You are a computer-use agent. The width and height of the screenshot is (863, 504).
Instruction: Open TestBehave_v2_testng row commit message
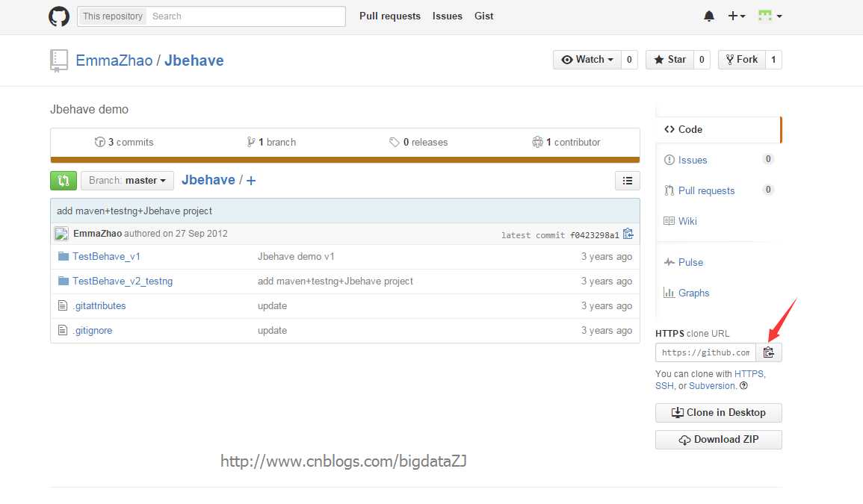tap(335, 281)
